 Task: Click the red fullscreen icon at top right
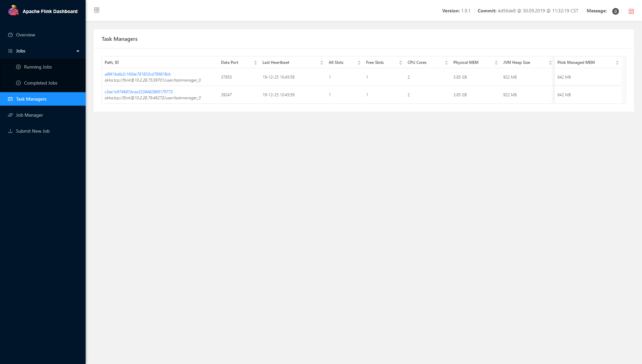point(631,11)
